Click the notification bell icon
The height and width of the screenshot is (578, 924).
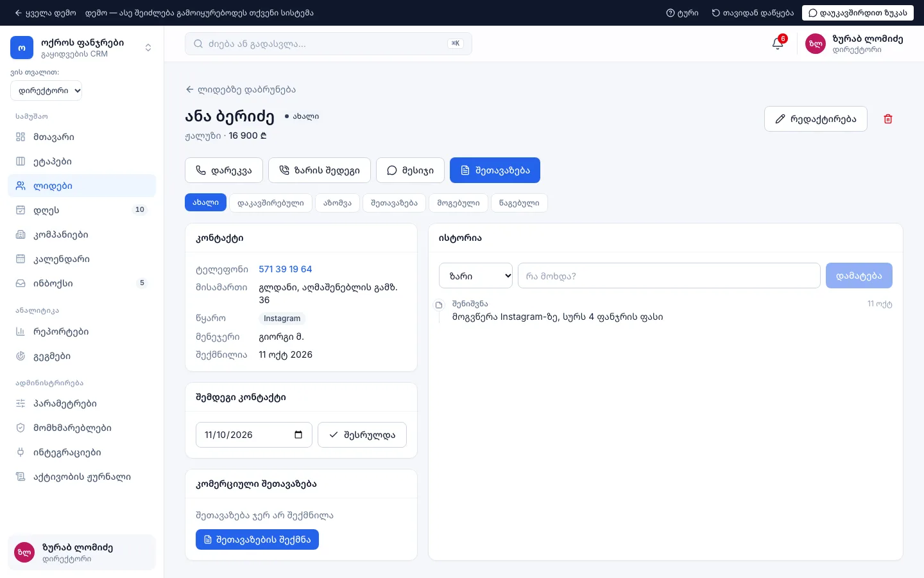[778, 44]
